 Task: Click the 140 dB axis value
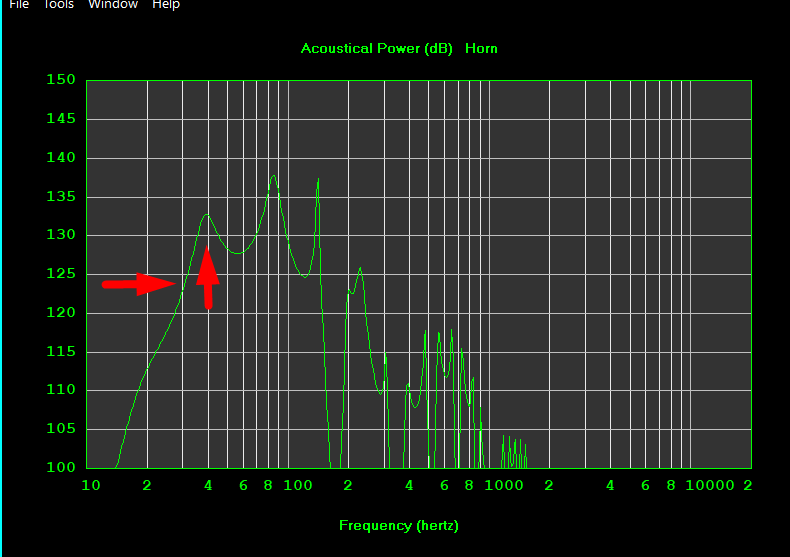[61, 157]
